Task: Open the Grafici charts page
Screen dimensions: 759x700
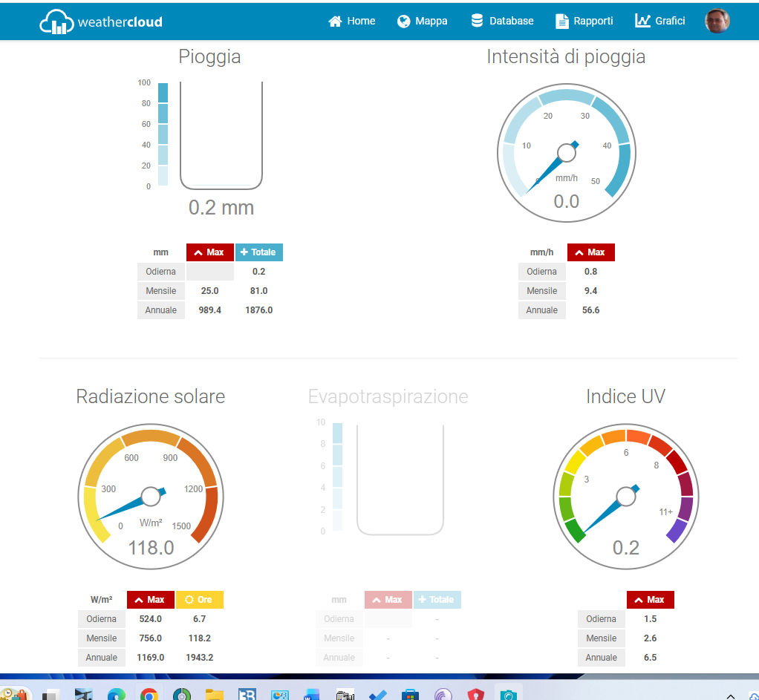Action: tap(660, 22)
